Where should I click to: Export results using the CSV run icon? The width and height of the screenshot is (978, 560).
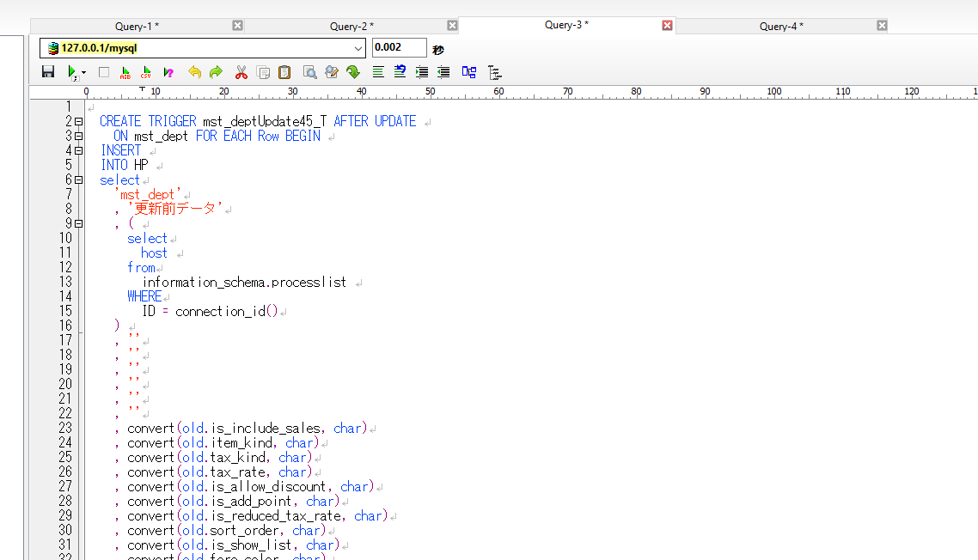(146, 72)
